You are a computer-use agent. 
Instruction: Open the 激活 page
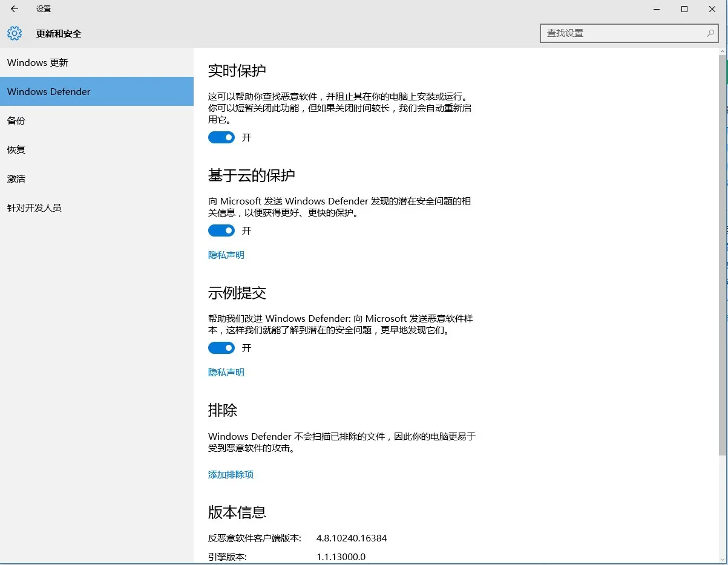16,178
